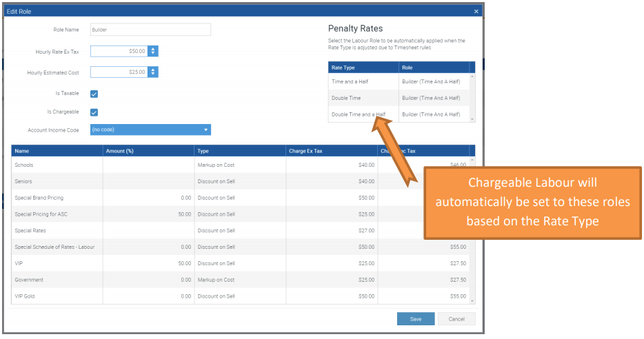Adjust the Hourly Rate Ex Tax stepper
The image size is (644, 339).
pyautogui.click(x=152, y=51)
